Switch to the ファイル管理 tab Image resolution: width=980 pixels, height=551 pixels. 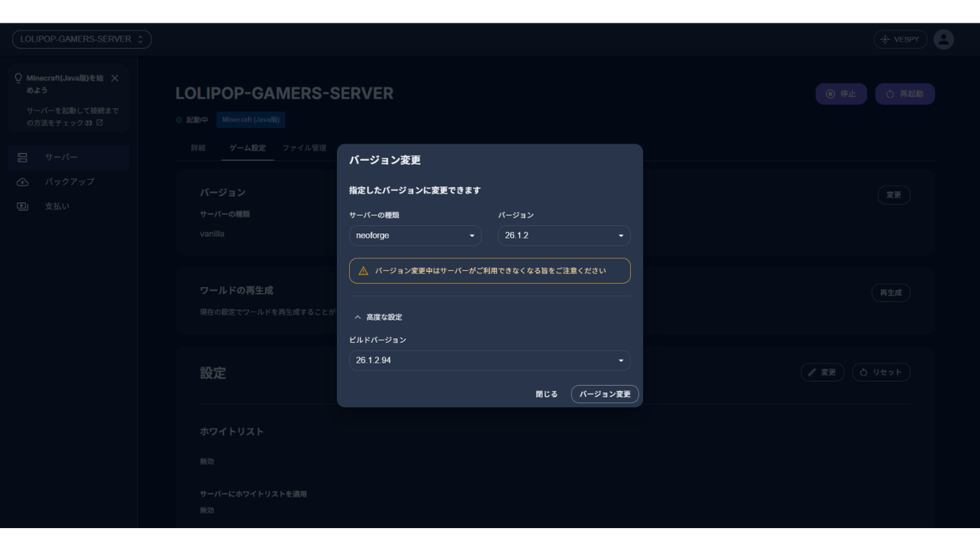[304, 148]
